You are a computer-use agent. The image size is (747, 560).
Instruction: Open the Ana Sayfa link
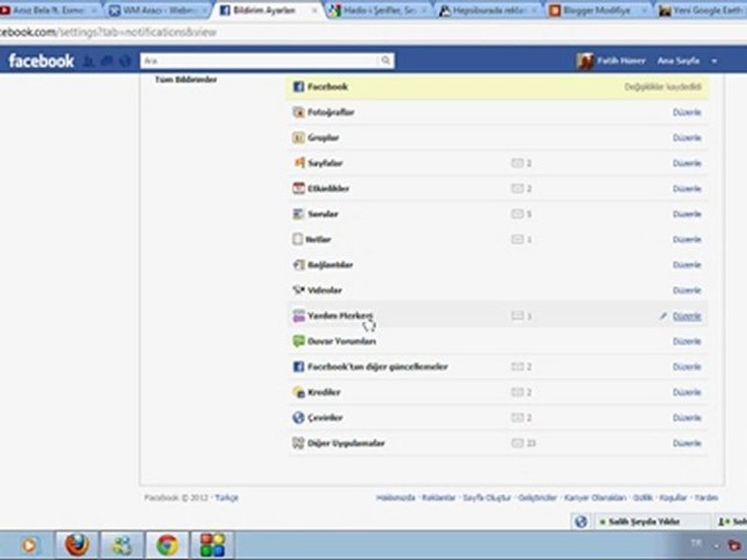(679, 61)
